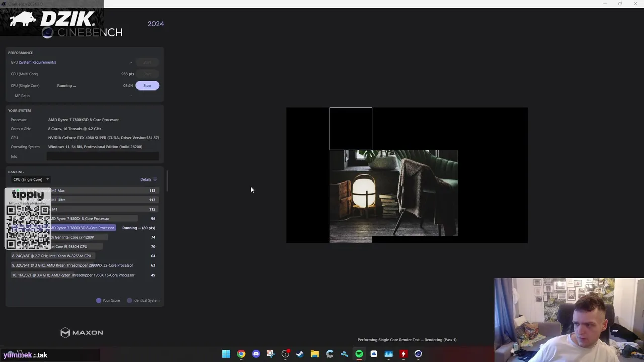The width and height of the screenshot is (644, 362).
Task: Open the Windows Start menu
Action: tap(226, 354)
